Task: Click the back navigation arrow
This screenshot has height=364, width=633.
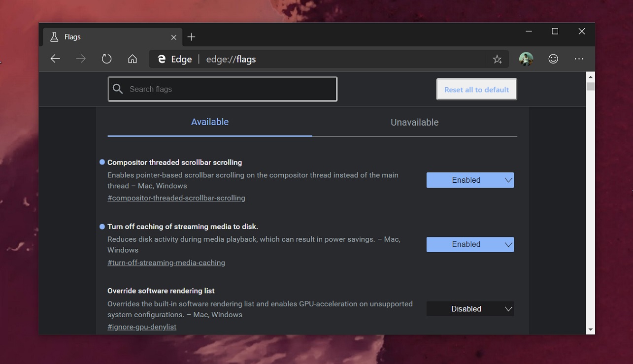Action: point(55,59)
